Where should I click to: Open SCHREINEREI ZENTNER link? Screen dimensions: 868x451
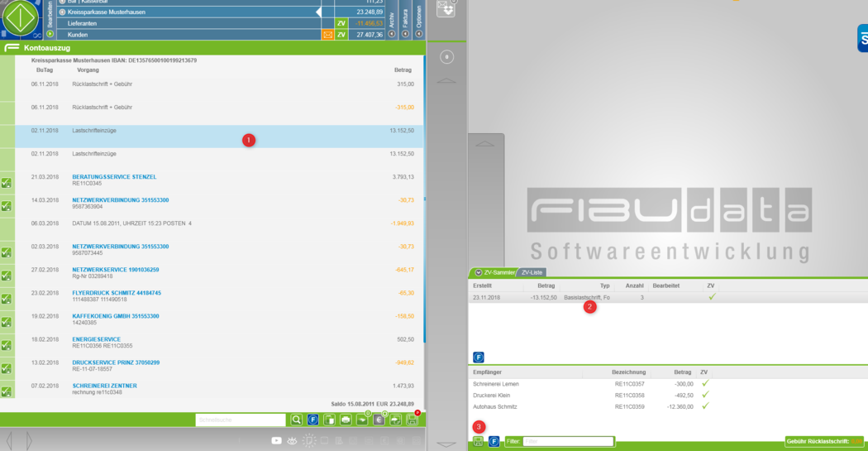(105, 386)
